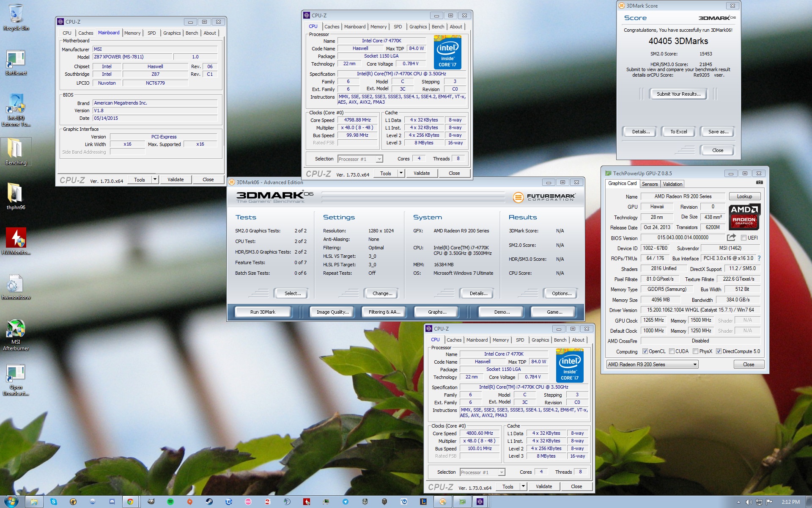
Task: Click the Filtering & AA button
Action: click(384, 312)
